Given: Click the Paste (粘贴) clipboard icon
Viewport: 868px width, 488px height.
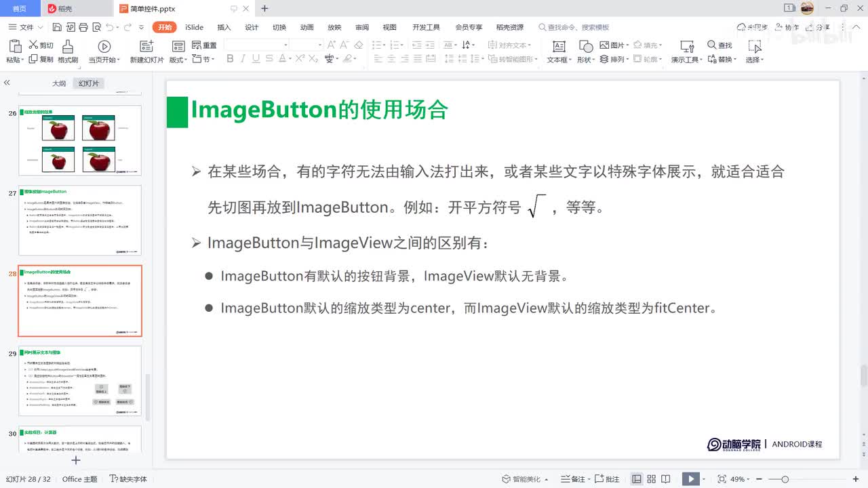Looking at the screenshot, I should pos(14,46).
